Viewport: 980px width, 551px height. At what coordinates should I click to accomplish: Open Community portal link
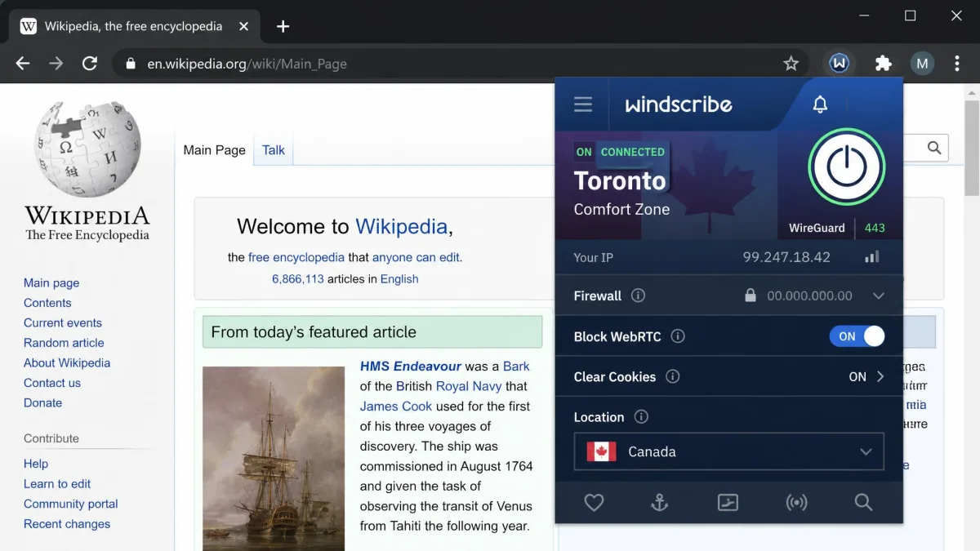[71, 504]
